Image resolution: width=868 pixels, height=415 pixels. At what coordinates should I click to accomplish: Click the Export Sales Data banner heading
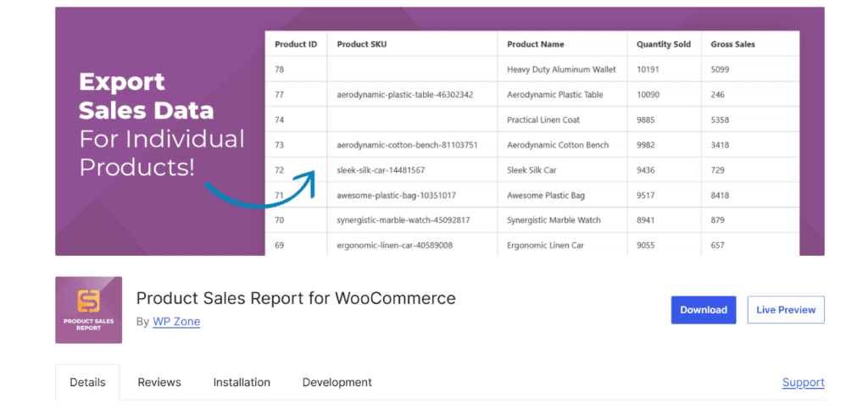tap(147, 97)
